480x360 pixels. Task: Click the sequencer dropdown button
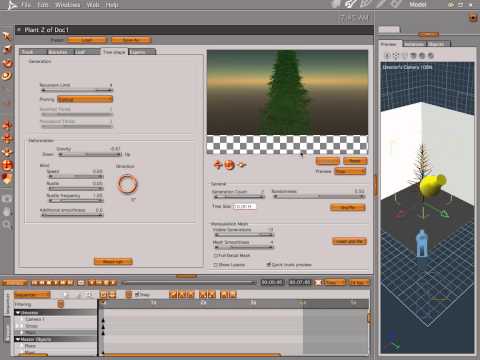32,295
